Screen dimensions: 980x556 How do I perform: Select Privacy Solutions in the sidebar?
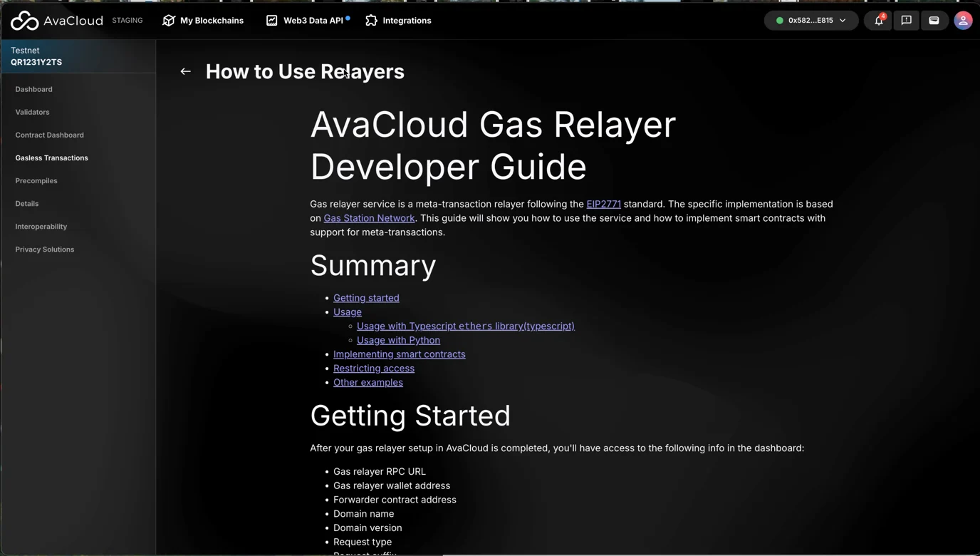[45, 249]
